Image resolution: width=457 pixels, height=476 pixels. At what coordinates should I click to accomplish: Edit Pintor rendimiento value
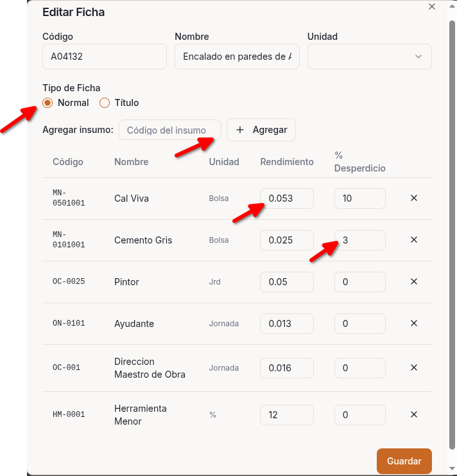pos(286,282)
